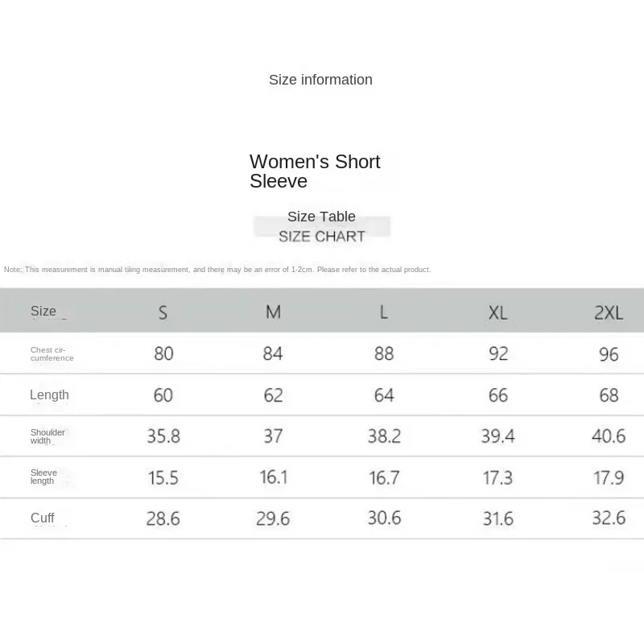The width and height of the screenshot is (644, 644).
Task: Click the Sleeve length row label
Action: click(x=44, y=477)
